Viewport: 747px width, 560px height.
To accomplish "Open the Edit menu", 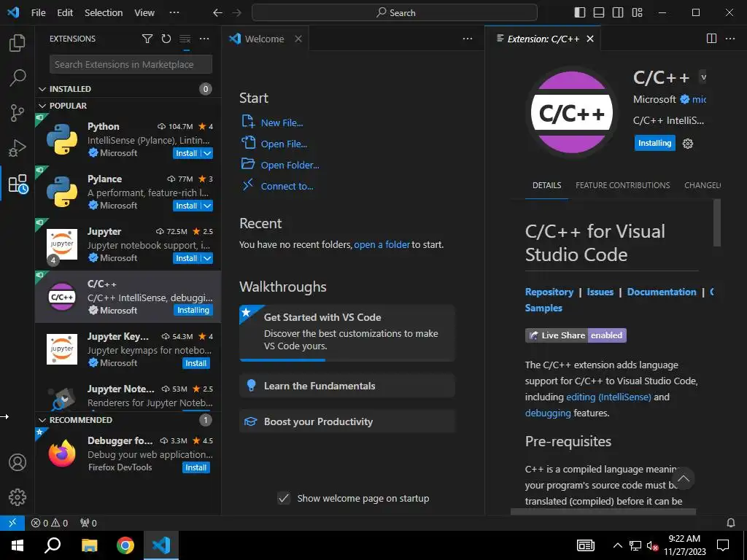I will click(x=65, y=13).
